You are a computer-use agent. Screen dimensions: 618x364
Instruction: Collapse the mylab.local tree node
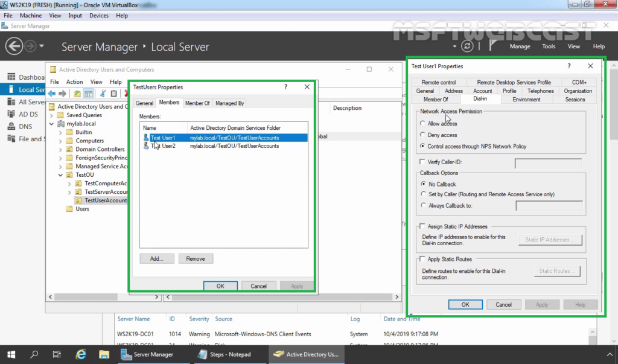click(x=52, y=123)
